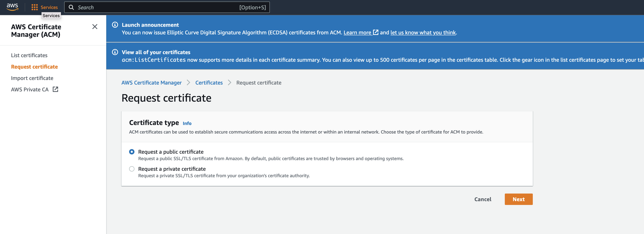
Task: Click the AWS home logo
Action: (12, 7)
